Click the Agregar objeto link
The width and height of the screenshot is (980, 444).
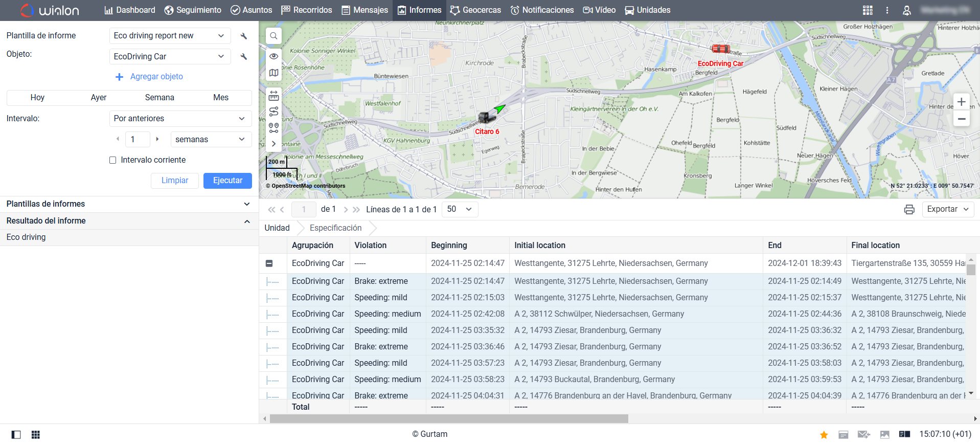pos(156,77)
